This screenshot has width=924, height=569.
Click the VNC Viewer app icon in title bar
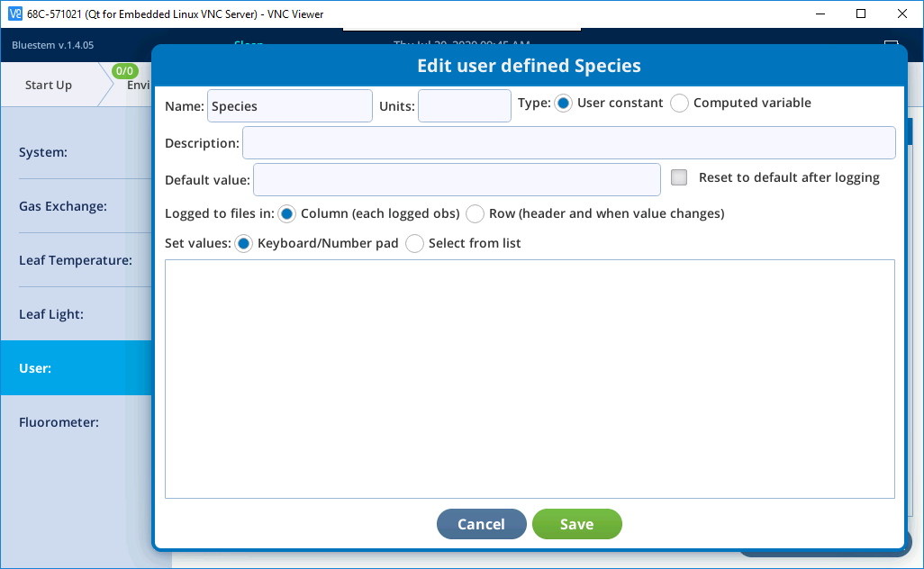(14, 14)
